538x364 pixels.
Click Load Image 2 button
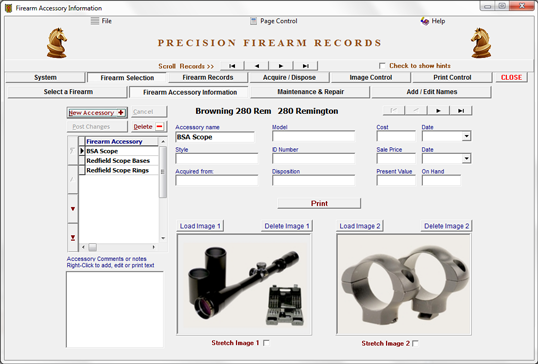[x=360, y=226]
